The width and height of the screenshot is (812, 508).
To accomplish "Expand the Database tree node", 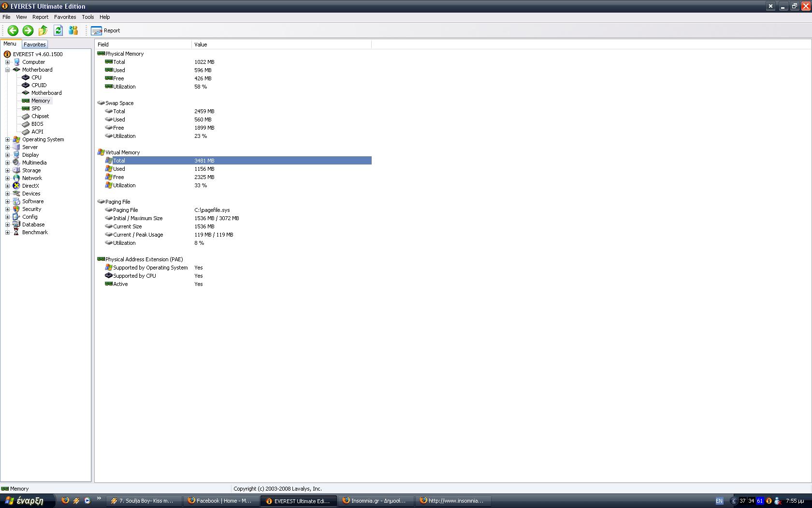I will pyautogui.click(x=7, y=224).
